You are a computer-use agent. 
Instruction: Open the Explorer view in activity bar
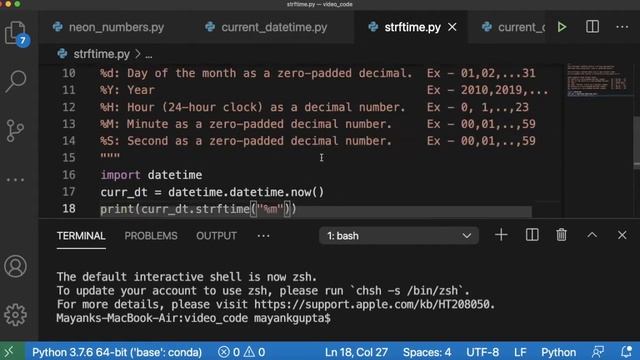pos(16,33)
